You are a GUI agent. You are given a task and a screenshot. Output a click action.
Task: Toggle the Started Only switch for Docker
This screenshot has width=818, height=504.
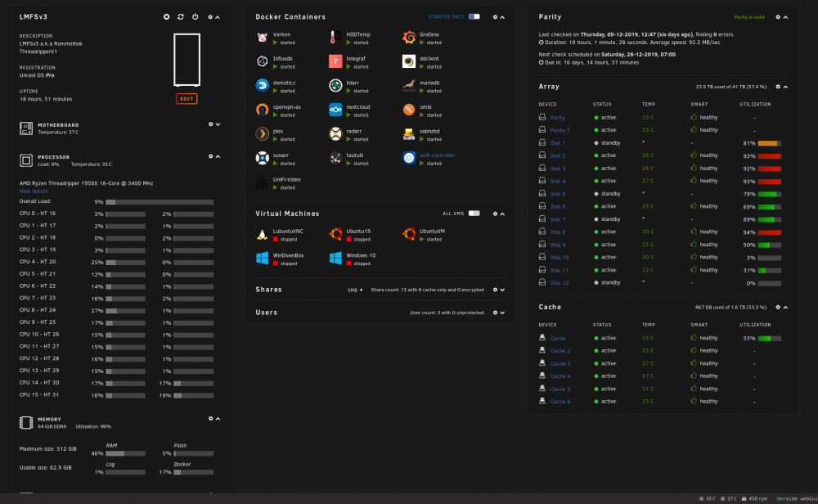point(474,16)
